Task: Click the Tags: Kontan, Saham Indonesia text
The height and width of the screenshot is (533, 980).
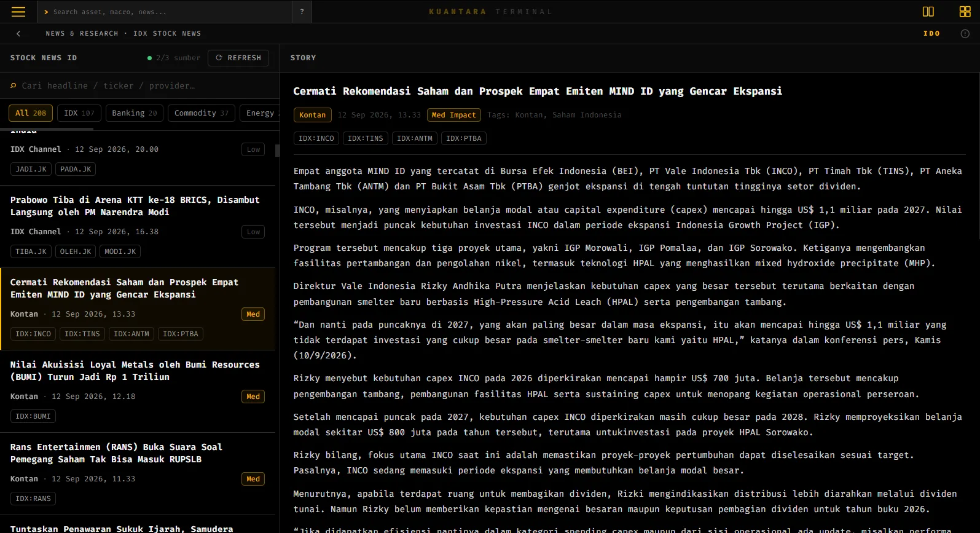Action: pos(554,115)
